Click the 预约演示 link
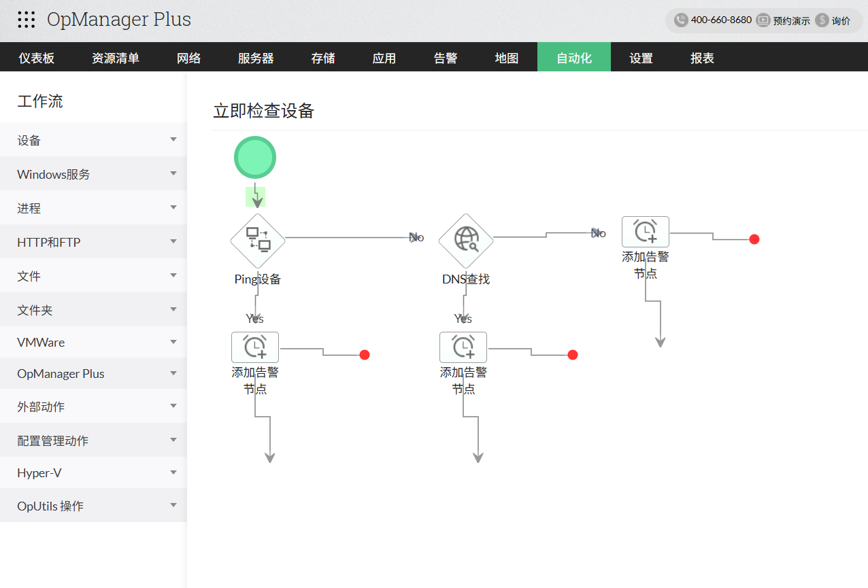Screen dimensions: 868x588 (x=792, y=20)
